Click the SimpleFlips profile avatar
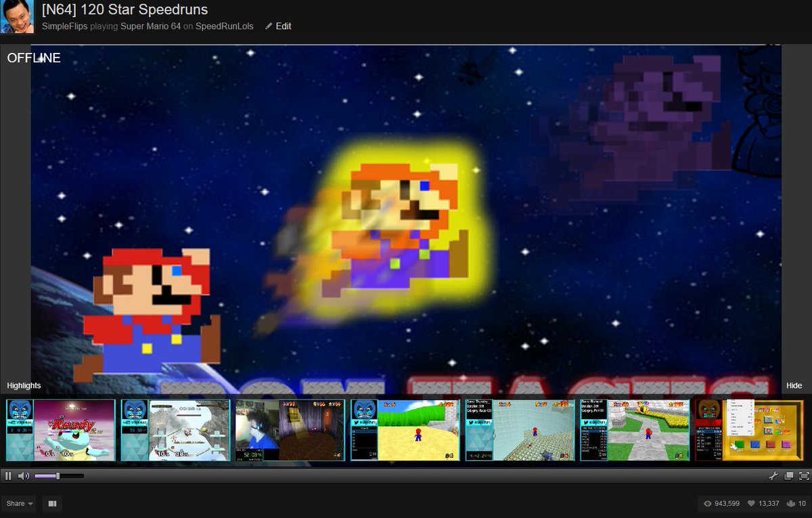Image resolution: width=812 pixels, height=518 pixels. pyautogui.click(x=17, y=17)
